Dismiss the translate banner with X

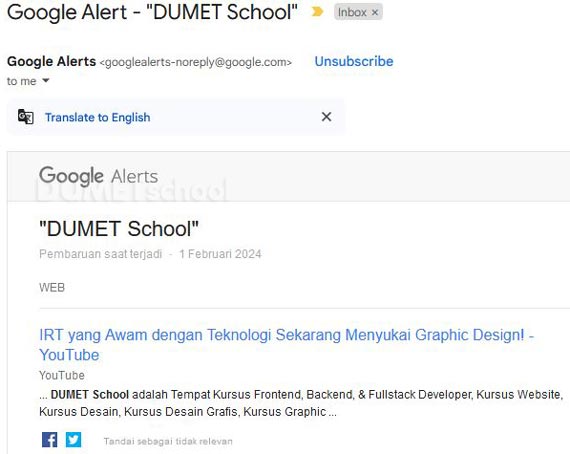coord(326,117)
